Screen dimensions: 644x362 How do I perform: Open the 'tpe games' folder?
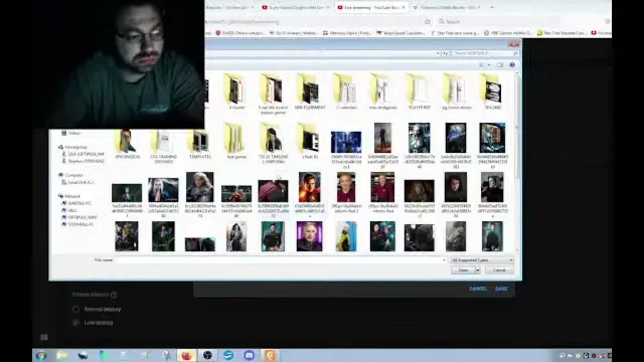(236, 141)
